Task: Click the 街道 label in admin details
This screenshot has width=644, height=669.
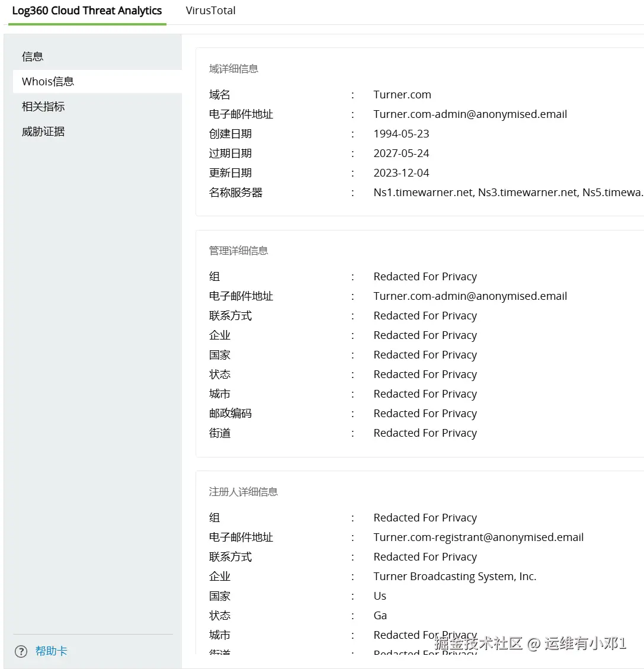Action: click(x=220, y=433)
